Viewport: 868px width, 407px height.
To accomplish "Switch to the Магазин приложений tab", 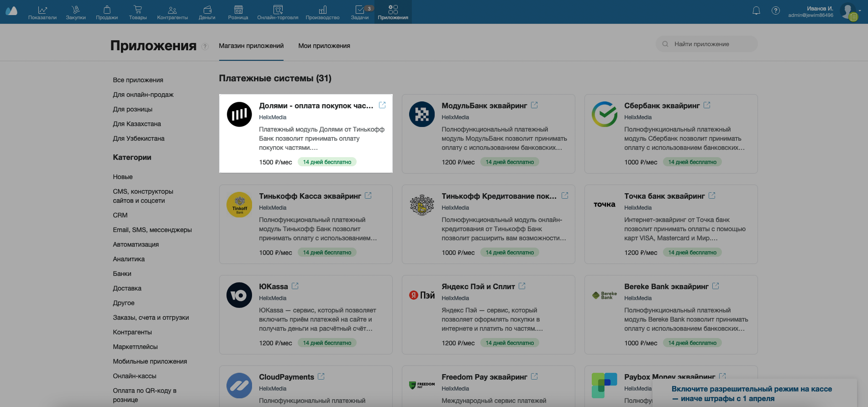I will 251,46.
